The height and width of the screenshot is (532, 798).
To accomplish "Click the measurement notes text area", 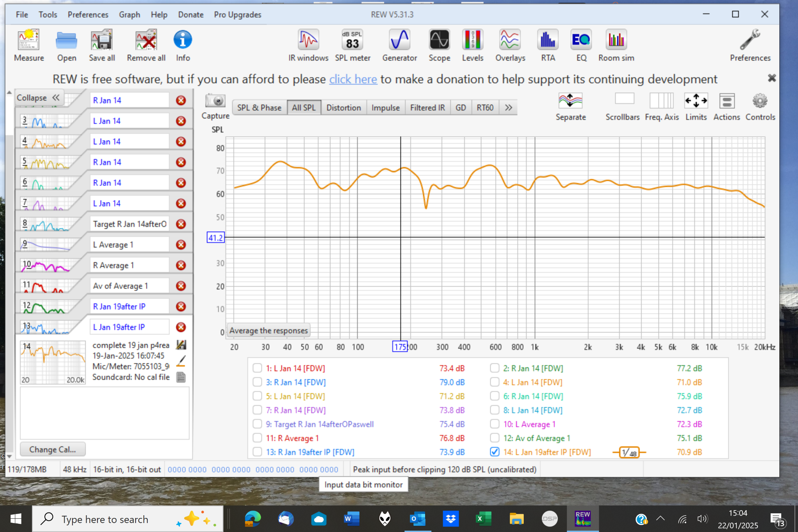I will click(x=104, y=413).
